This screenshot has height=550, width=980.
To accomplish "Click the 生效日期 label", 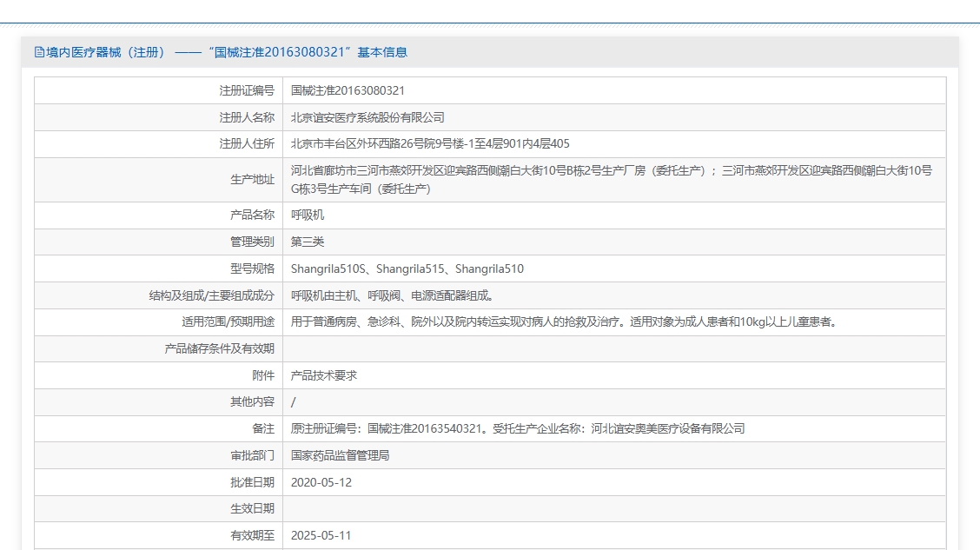I will [253, 509].
